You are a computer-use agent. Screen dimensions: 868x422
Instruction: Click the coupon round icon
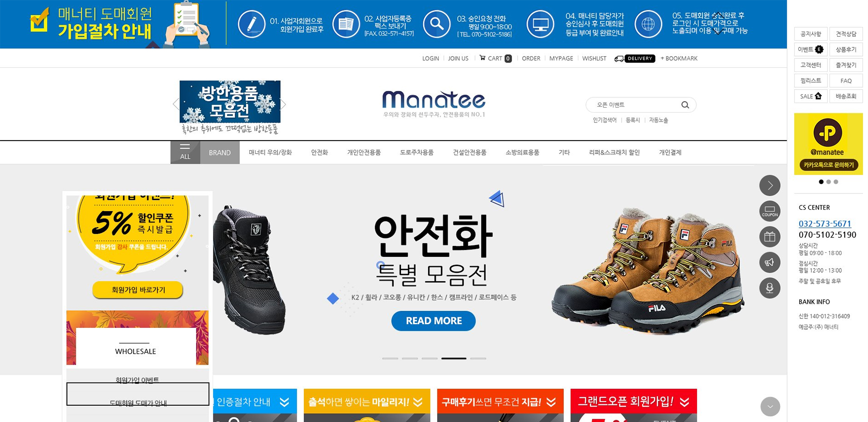(x=770, y=211)
